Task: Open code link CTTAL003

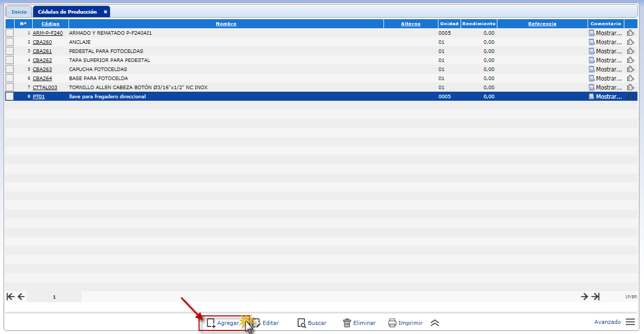Action: point(45,87)
